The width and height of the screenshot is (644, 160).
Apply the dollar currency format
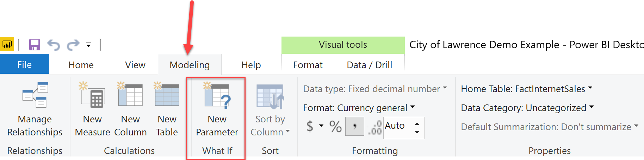point(310,126)
